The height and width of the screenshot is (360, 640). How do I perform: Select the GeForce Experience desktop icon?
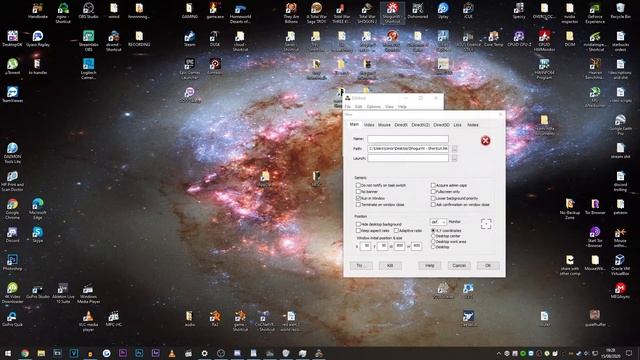(595, 13)
